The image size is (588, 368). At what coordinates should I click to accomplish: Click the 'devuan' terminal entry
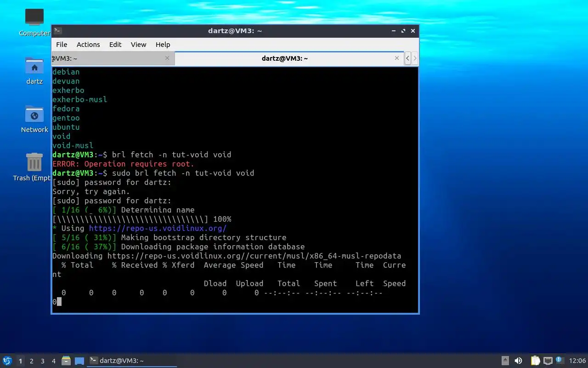[x=66, y=81]
